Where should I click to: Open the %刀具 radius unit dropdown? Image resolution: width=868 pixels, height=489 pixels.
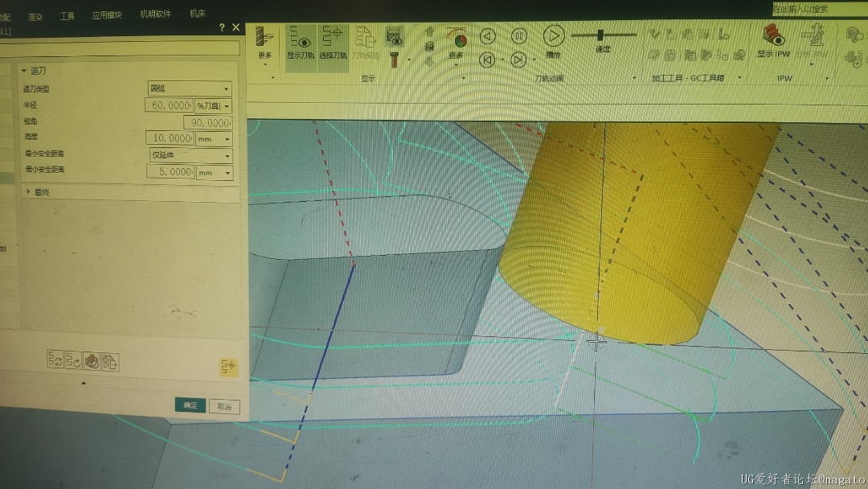tap(213, 106)
